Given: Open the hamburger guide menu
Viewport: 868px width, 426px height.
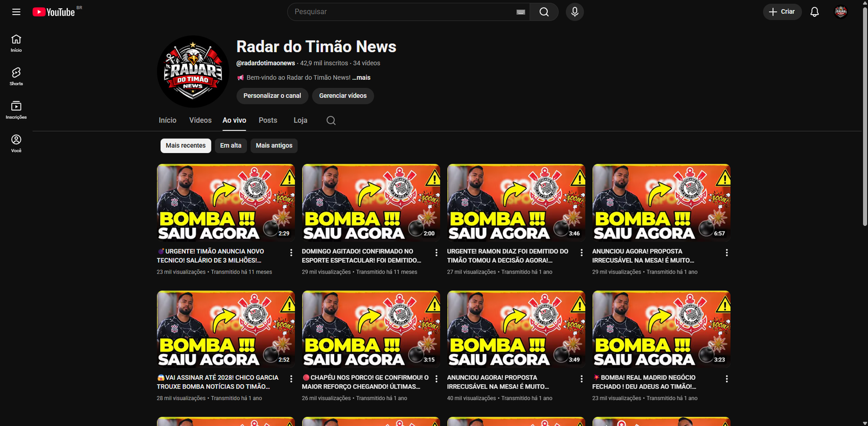Looking at the screenshot, I should [16, 12].
